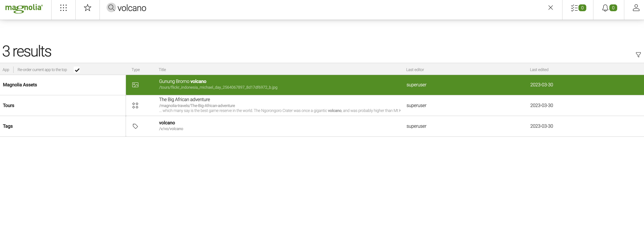This screenshot has width=644, height=249.
Task: Clear the search with X icon
Action: point(550,8)
